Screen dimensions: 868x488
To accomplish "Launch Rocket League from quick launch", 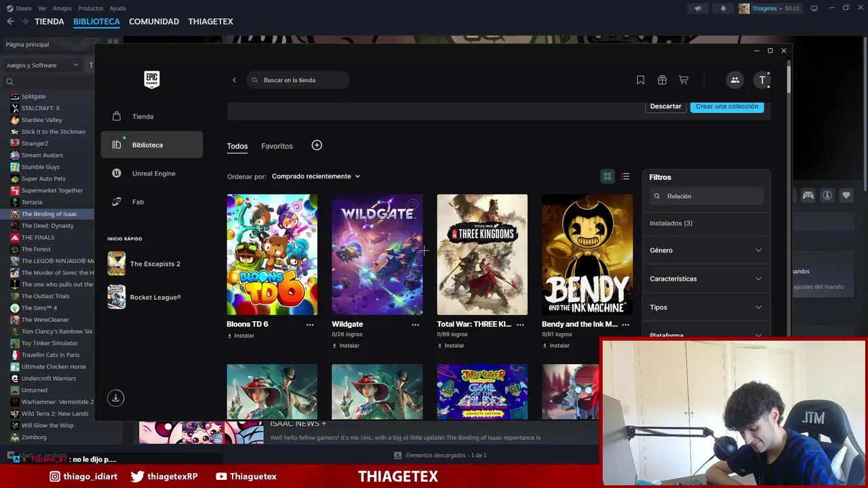I will coord(144,297).
